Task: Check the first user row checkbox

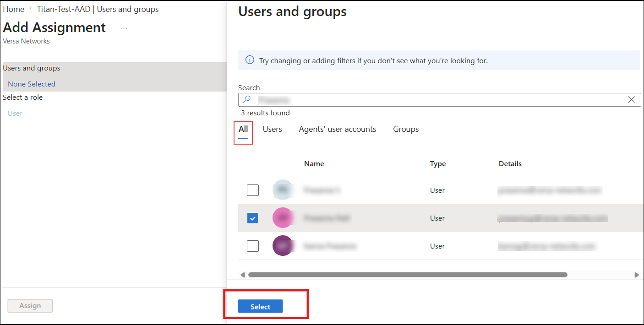Action: (253, 190)
